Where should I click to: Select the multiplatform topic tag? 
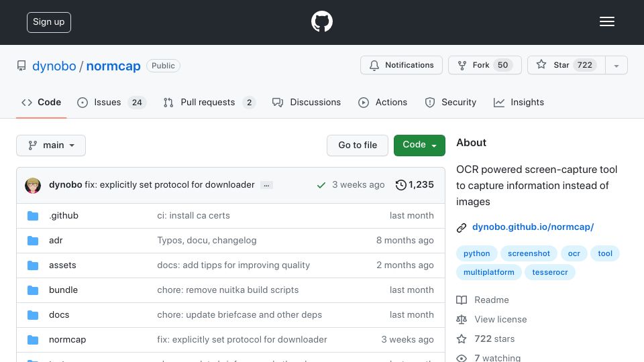pyautogui.click(x=489, y=273)
